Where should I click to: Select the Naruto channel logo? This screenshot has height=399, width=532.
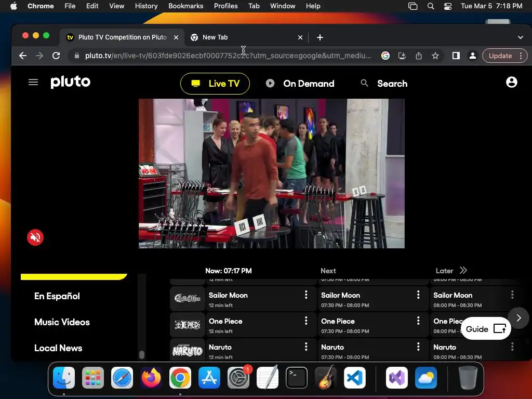(188, 351)
